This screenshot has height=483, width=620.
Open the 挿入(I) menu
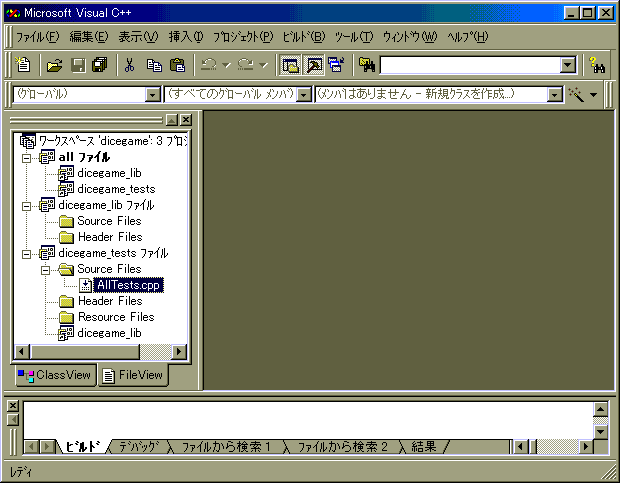tap(186, 37)
